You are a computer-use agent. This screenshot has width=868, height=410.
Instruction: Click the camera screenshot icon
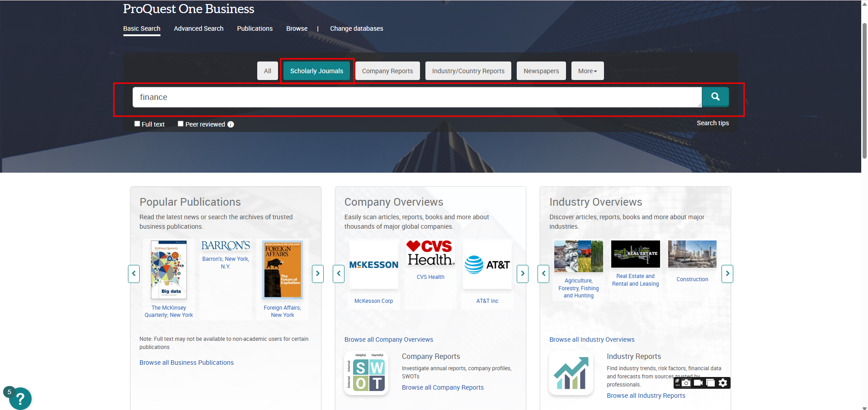coord(686,383)
